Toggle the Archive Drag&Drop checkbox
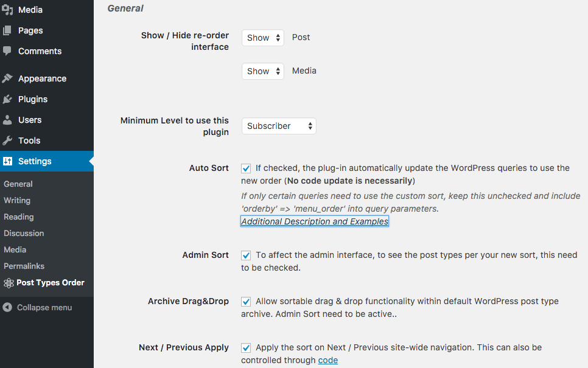The height and width of the screenshot is (368, 588). point(245,302)
